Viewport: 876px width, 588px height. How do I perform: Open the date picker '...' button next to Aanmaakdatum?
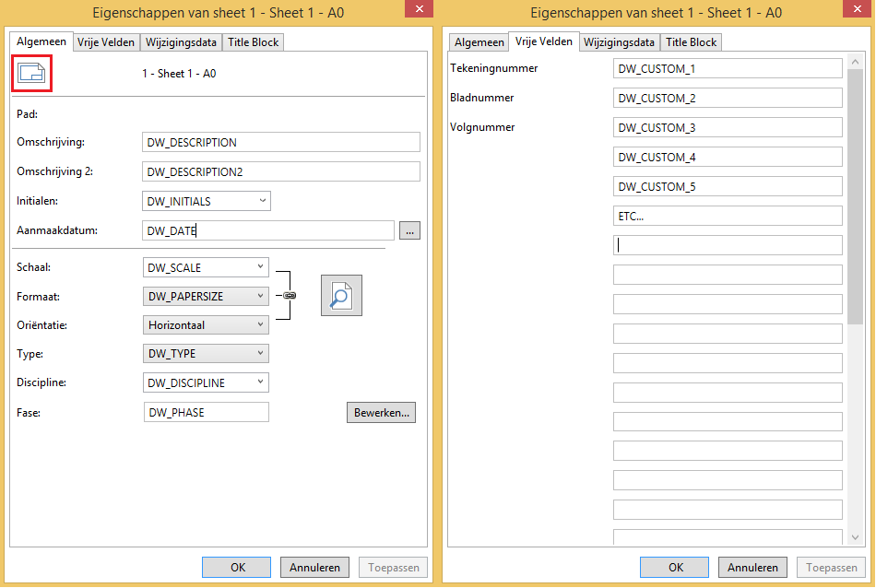[410, 230]
